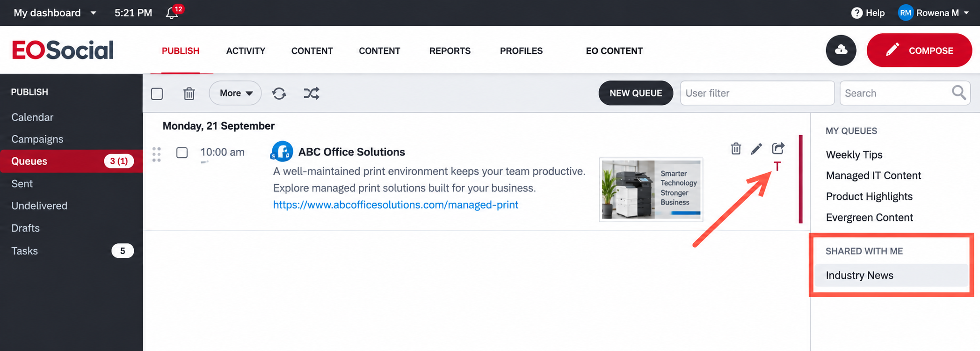The image size is (980, 351).
Task: Click the share post icon
Action: (x=778, y=148)
